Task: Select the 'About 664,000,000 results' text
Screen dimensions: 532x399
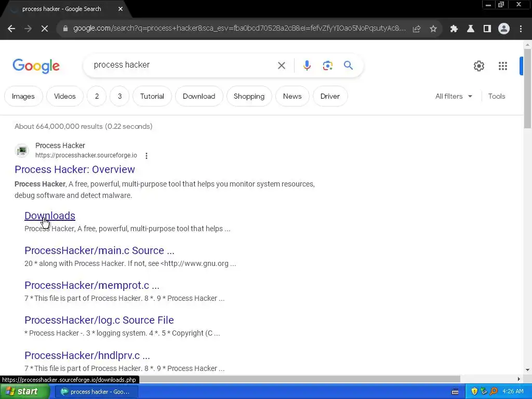Action: [x=58, y=127]
